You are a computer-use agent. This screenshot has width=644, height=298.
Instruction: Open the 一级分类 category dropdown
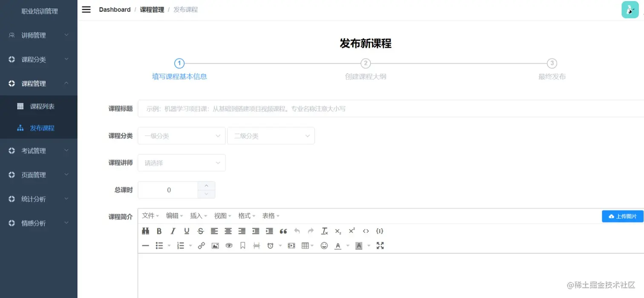click(181, 135)
